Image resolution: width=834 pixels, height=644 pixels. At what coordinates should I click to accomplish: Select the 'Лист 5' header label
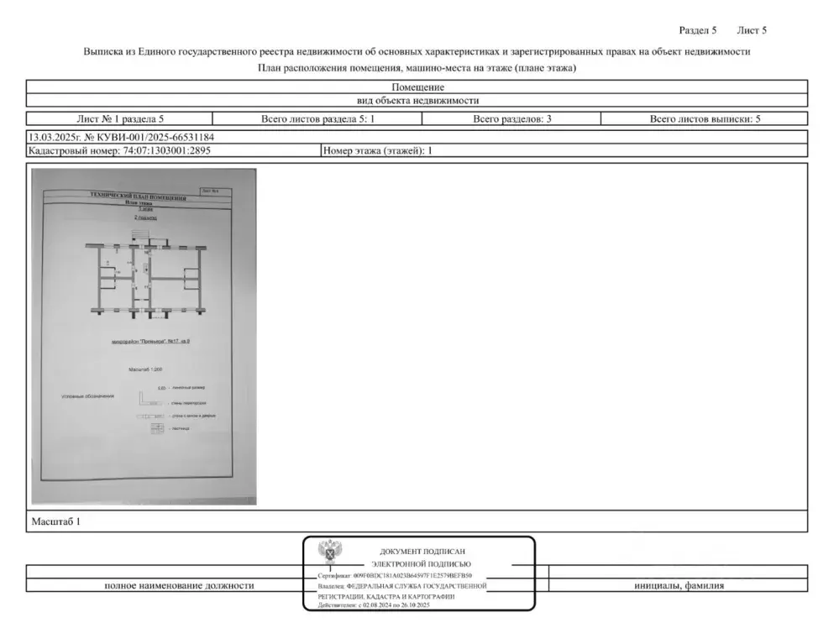pyautogui.click(x=752, y=30)
